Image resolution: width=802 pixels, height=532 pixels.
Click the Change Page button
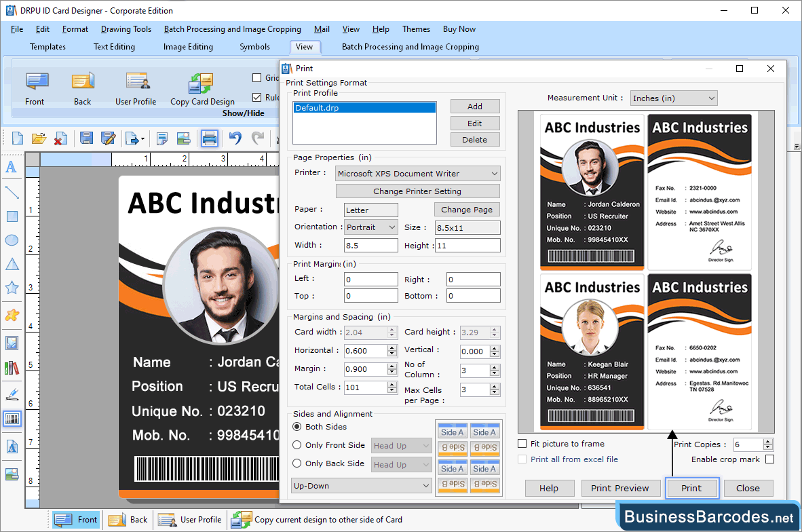466,210
